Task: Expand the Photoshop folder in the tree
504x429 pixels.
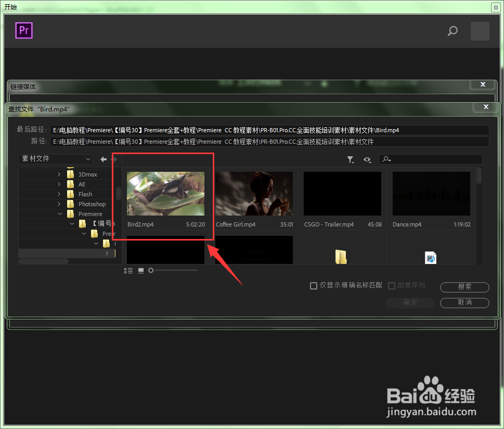Action: pos(59,204)
